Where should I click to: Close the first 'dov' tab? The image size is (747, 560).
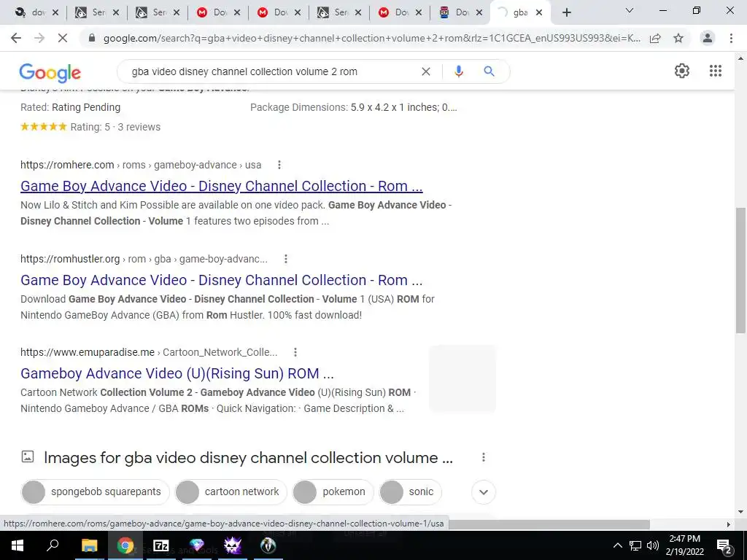[x=55, y=12]
